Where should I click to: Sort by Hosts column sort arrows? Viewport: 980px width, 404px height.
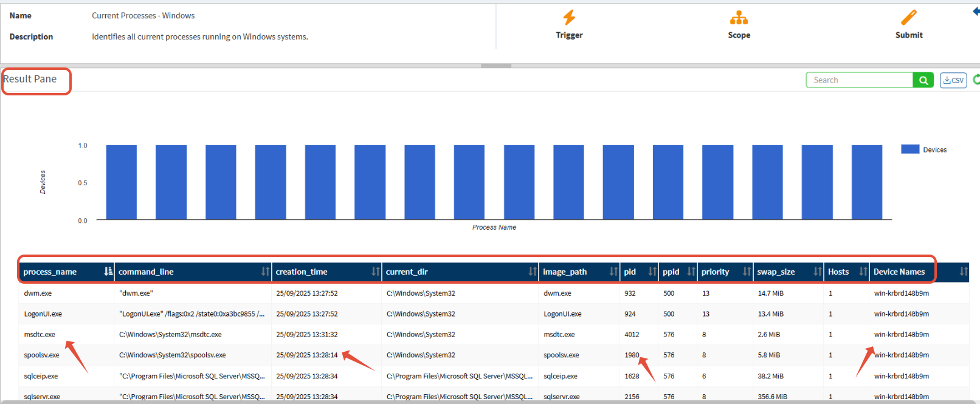pos(863,272)
